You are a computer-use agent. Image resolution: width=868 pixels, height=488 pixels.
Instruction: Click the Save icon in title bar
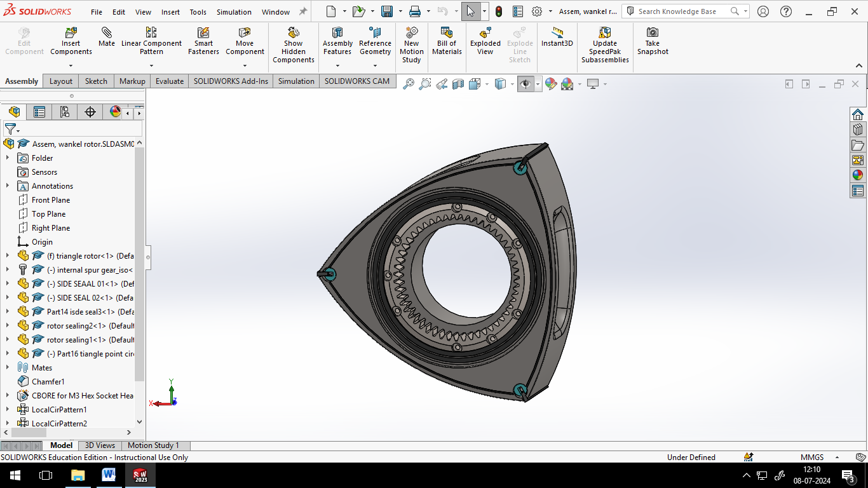[x=387, y=11]
